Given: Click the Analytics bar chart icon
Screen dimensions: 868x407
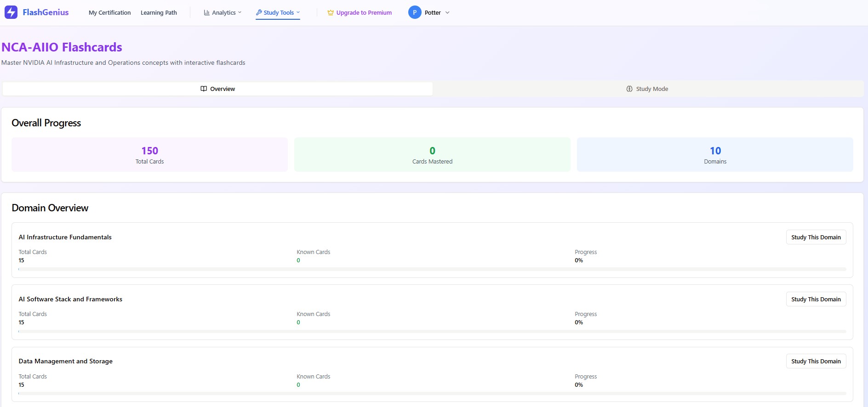Looking at the screenshot, I should [206, 13].
